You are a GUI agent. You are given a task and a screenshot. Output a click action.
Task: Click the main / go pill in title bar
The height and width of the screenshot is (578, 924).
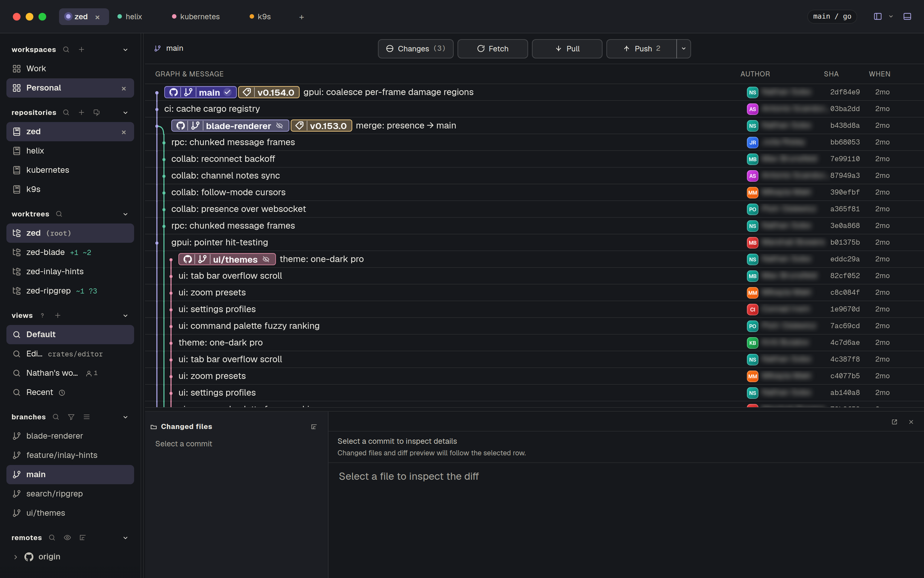[x=832, y=16]
